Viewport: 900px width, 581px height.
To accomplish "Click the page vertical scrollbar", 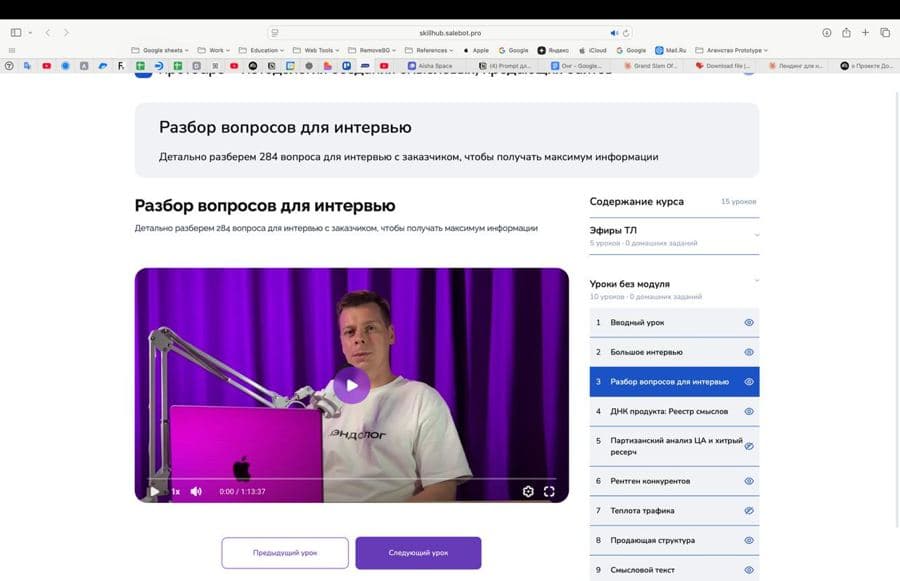I will [897, 310].
